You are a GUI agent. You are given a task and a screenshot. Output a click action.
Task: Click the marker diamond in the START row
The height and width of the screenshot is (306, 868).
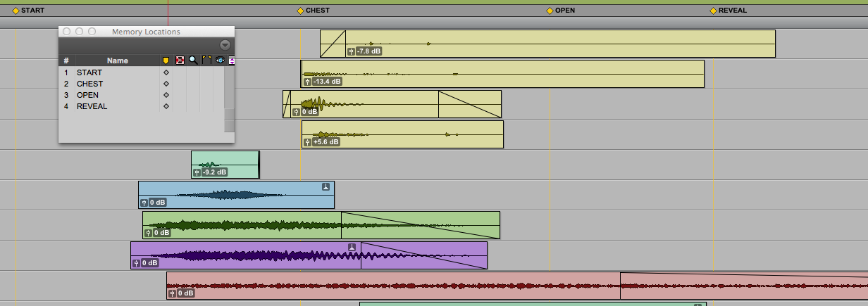[x=166, y=72]
